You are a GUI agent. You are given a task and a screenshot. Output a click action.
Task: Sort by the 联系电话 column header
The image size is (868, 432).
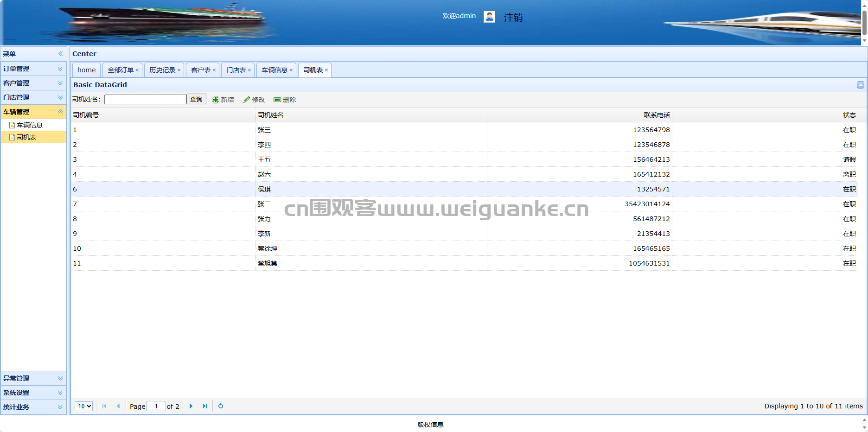pyautogui.click(x=580, y=115)
